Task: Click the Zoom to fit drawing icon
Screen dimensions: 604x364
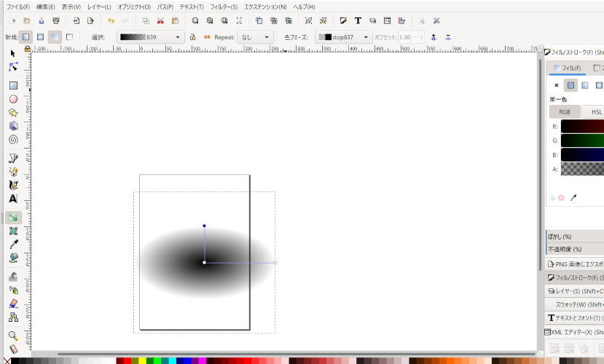Action: (x=210, y=21)
